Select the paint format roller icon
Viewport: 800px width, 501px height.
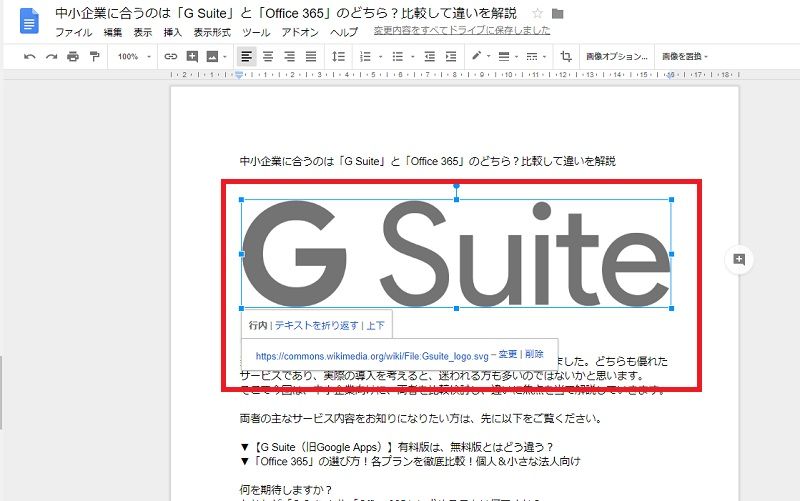pyautogui.click(x=95, y=57)
